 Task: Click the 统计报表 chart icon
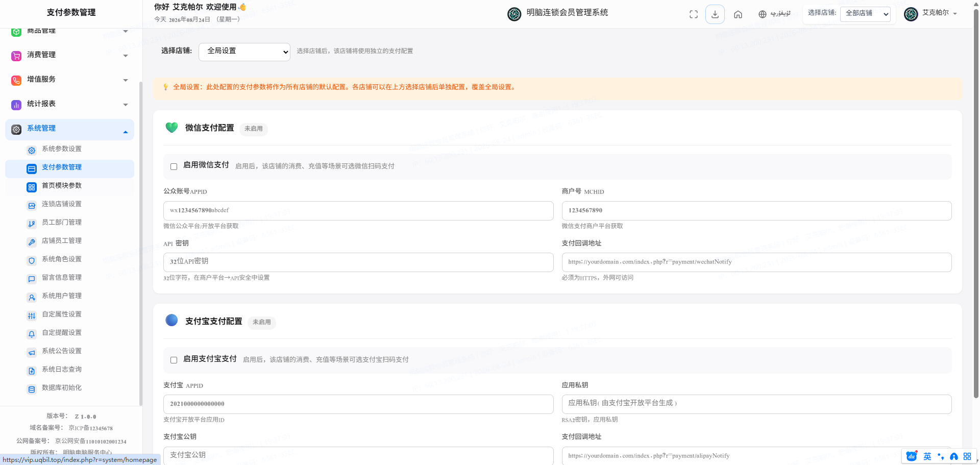pyautogui.click(x=16, y=105)
